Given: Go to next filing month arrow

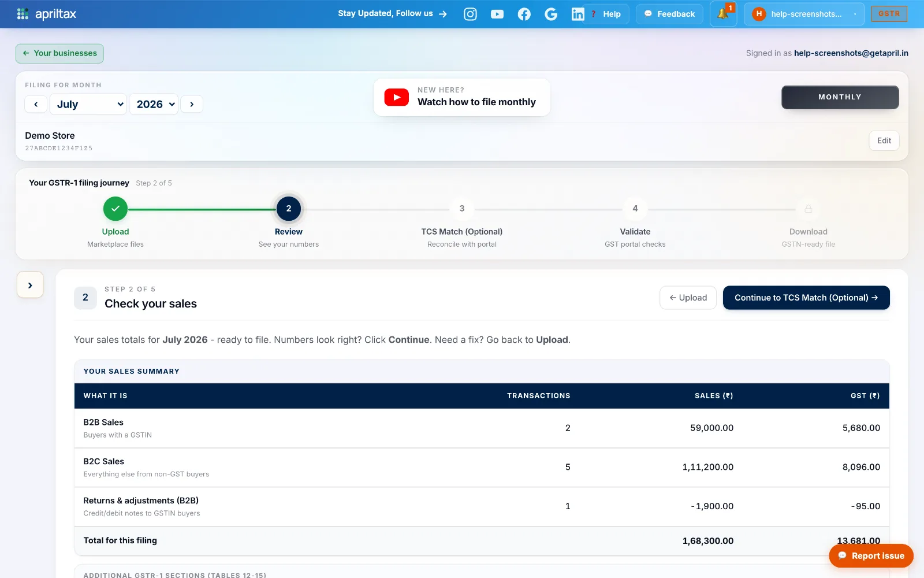Looking at the screenshot, I should (192, 104).
